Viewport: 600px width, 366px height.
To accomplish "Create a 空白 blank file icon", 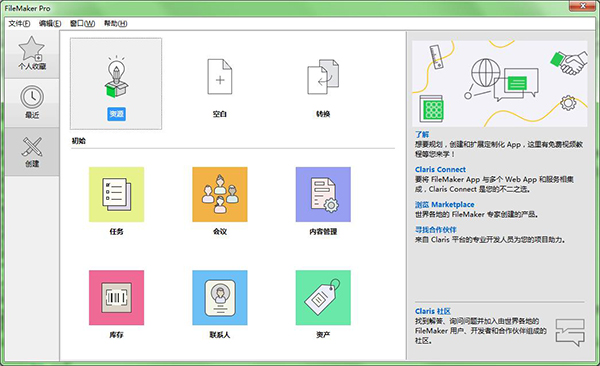I will pyautogui.click(x=220, y=77).
